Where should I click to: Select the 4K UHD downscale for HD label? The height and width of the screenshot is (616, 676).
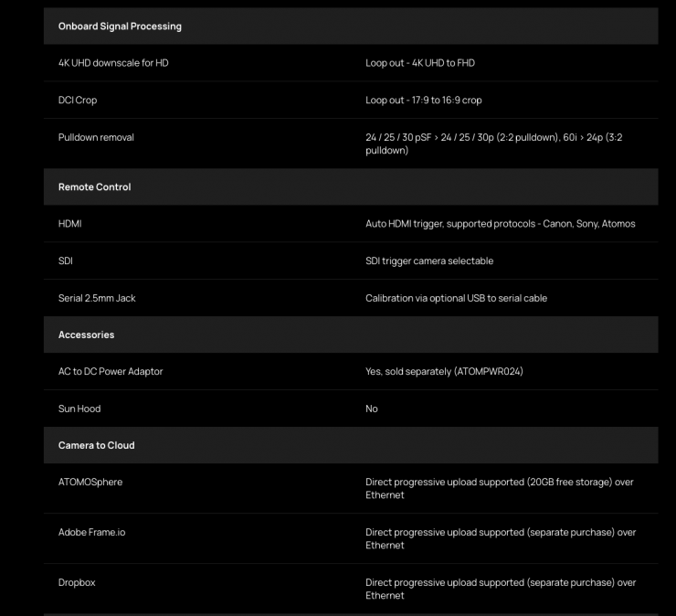point(113,63)
